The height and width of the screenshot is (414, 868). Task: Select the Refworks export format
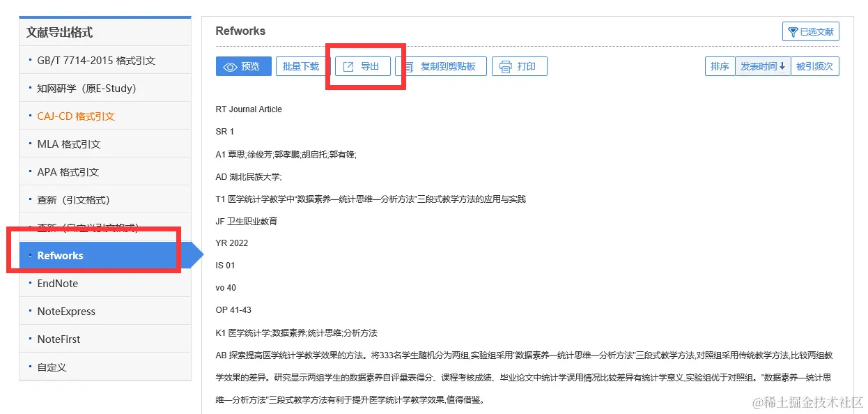click(105, 256)
